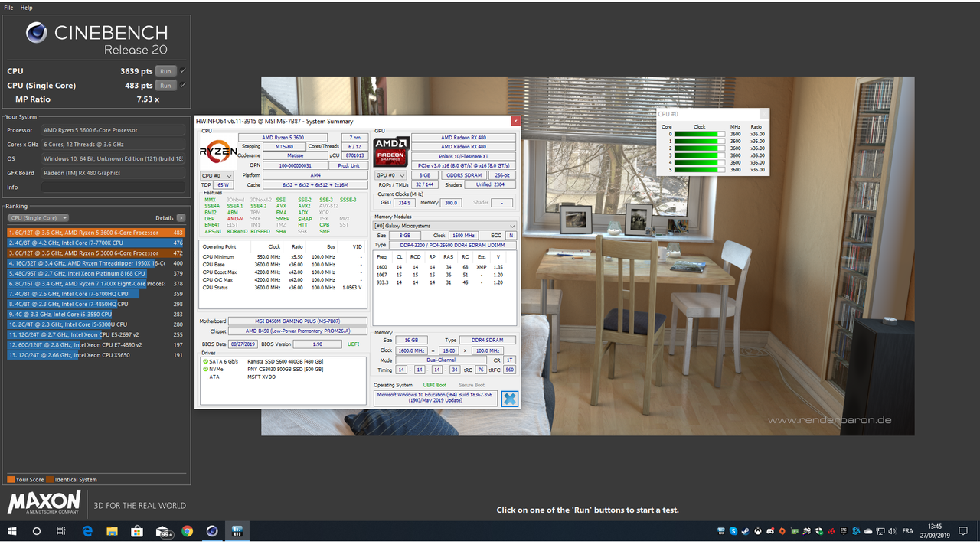
Task: Open the volume speaker tray icon
Action: click(x=892, y=531)
